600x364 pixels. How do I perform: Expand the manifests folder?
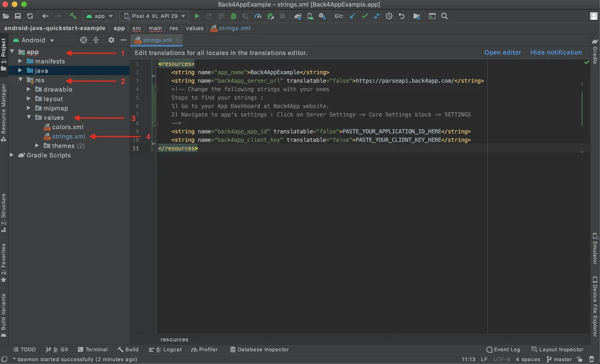click(20, 61)
